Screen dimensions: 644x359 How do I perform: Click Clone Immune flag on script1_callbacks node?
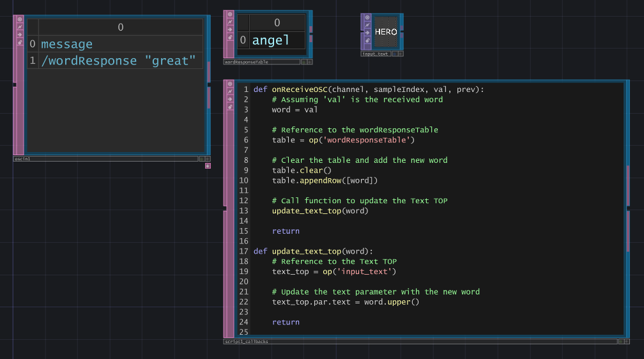[x=229, y=91]
